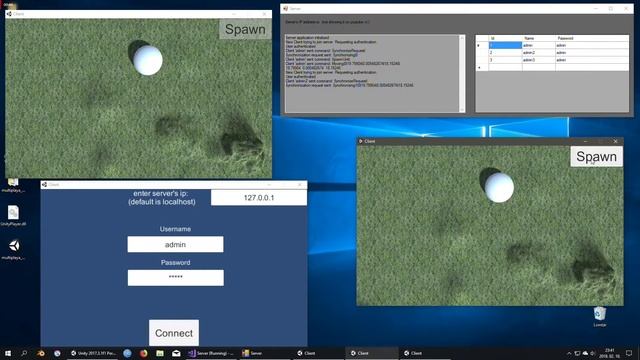Click the scrollbar of the Server log box

pyautogui.click(x=462, y=73)
